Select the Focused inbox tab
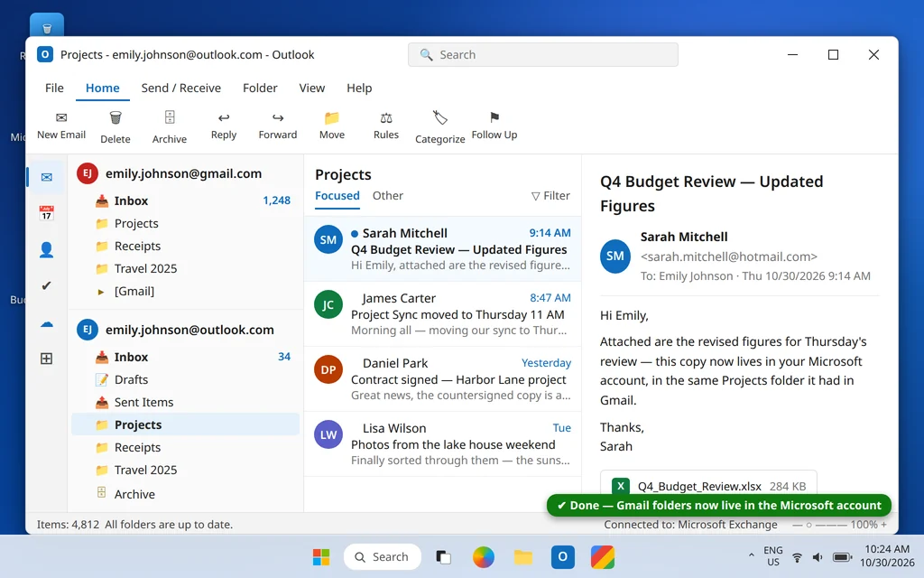Viewport: 924px width, 578px height. 337,196
